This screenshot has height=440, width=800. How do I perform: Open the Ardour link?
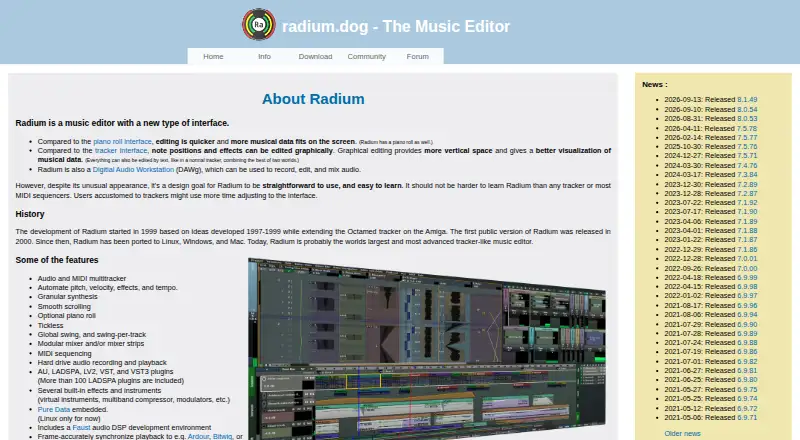point(198,436)
